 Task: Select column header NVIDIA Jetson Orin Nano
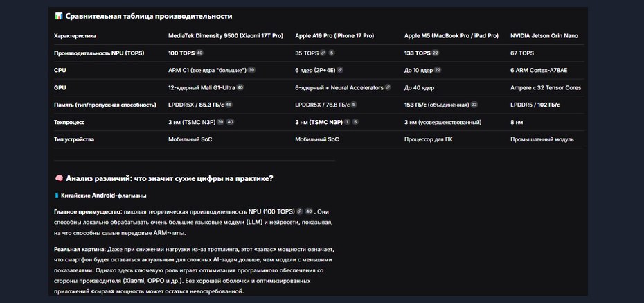click(x=544, y=36)
